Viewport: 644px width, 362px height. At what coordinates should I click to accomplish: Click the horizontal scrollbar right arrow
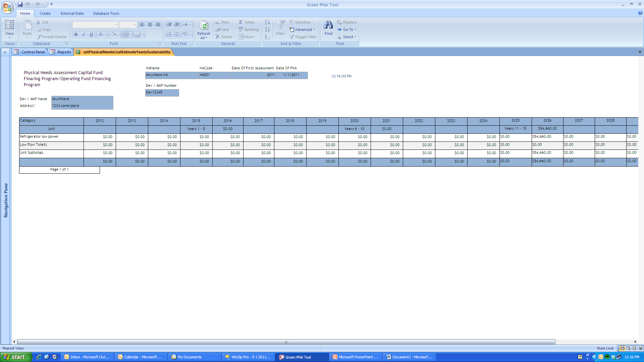(635, 342)
